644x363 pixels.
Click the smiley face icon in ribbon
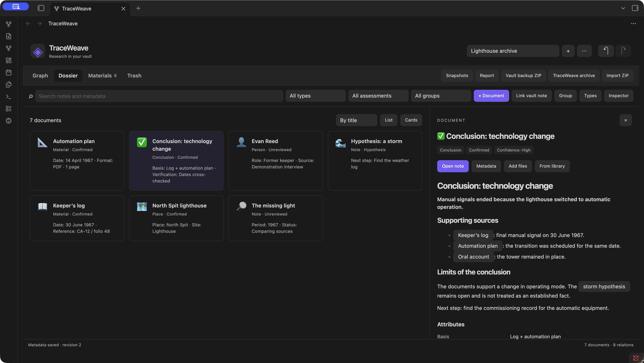(8, 121)
